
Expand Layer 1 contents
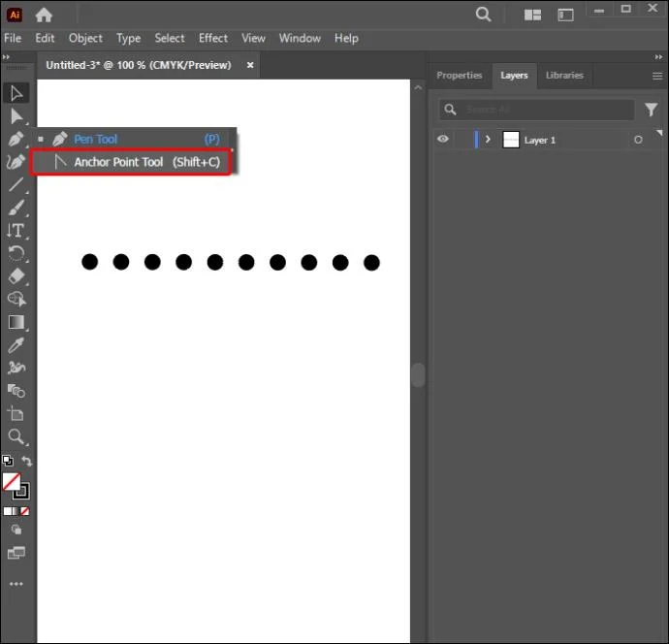point(488,140)
